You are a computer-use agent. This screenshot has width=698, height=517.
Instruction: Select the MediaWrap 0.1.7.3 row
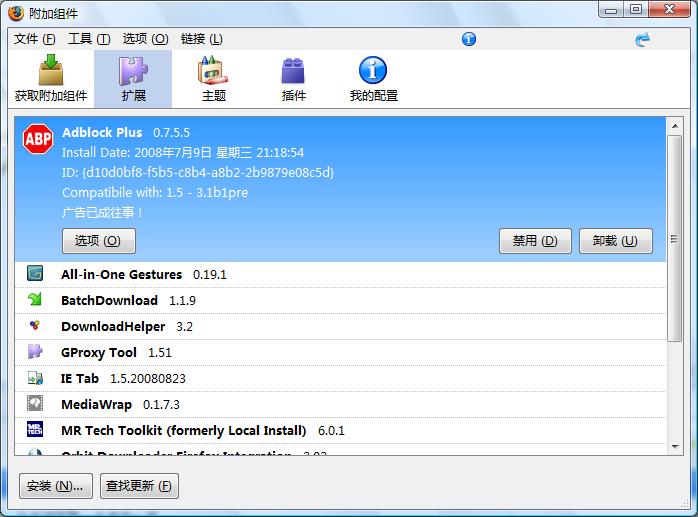pyautogui.click(x=341, y=404)
